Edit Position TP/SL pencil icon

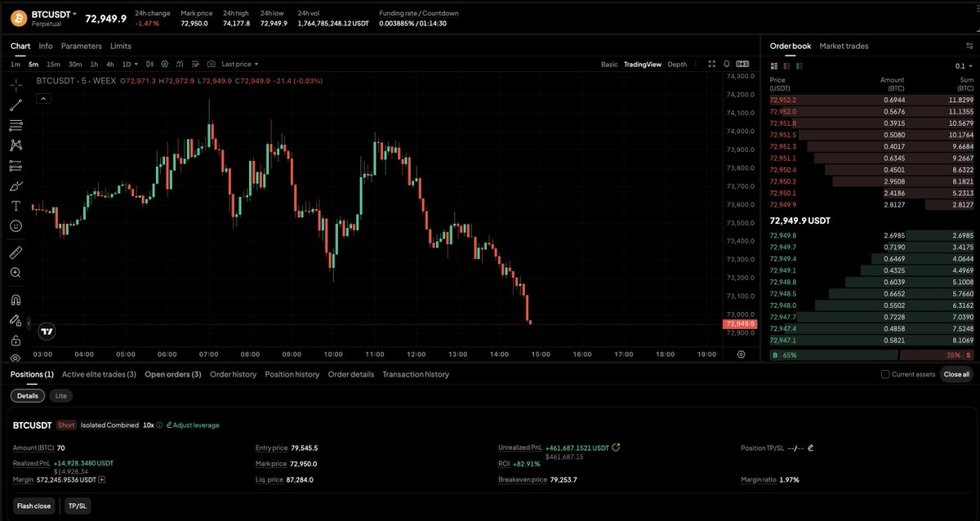(x=811, y=448)
